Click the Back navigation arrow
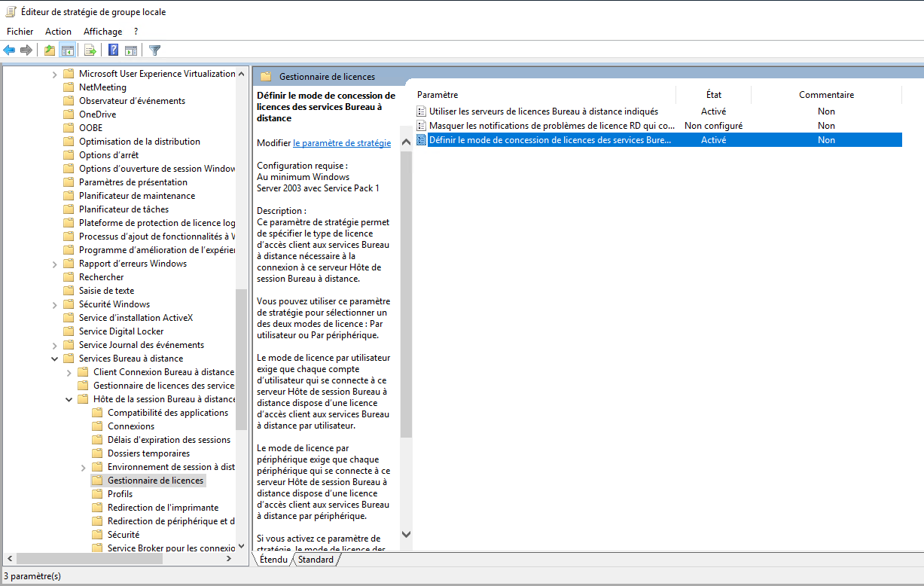Viewport: 924px width, 586px height. tap(9, 50)
